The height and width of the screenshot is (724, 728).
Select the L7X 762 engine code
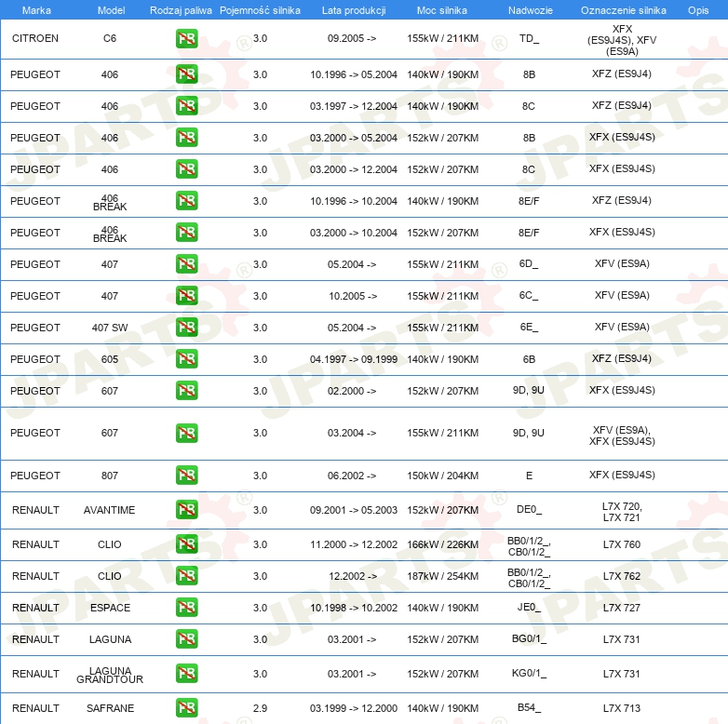click(622, 576)
